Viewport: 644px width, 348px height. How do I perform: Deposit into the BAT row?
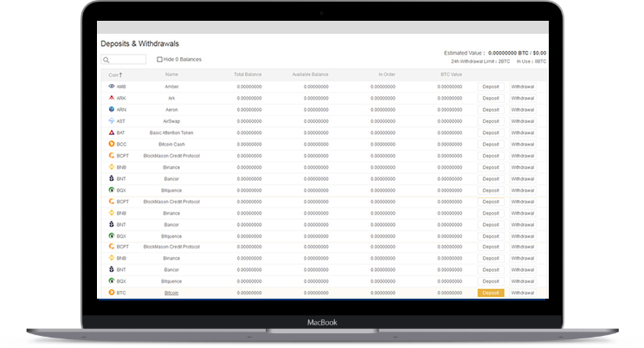click(x=491, y=132)
